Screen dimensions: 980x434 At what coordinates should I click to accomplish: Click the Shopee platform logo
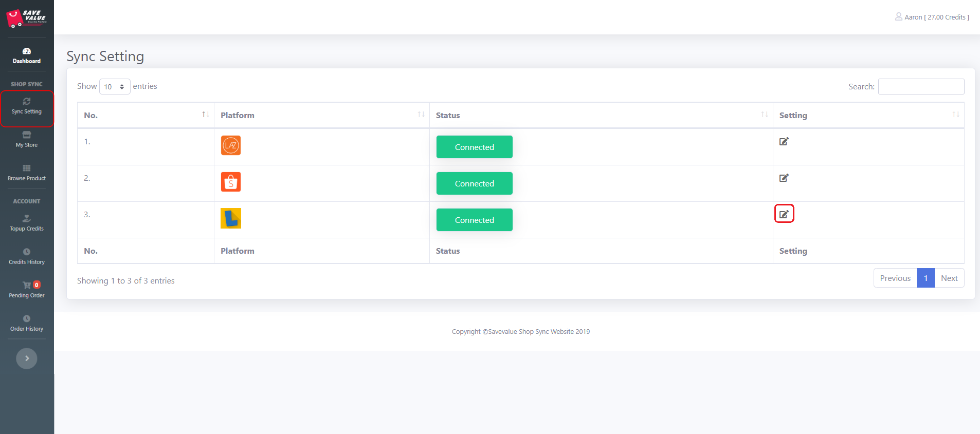tap(231, 182)
